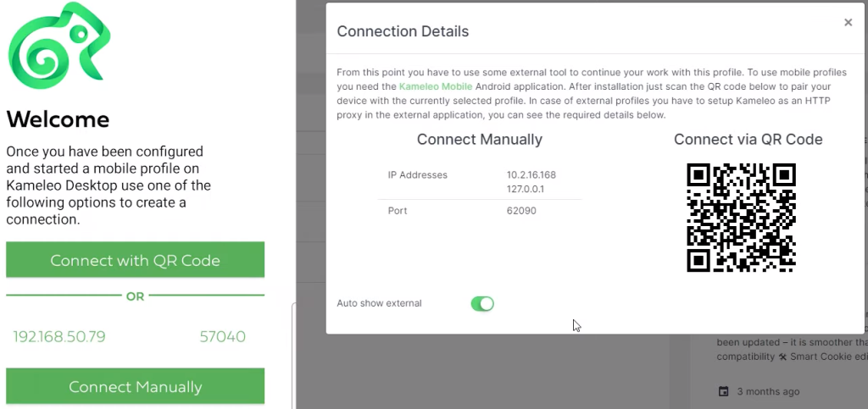Open the Kameleo Mobile link

pos(436,86)
